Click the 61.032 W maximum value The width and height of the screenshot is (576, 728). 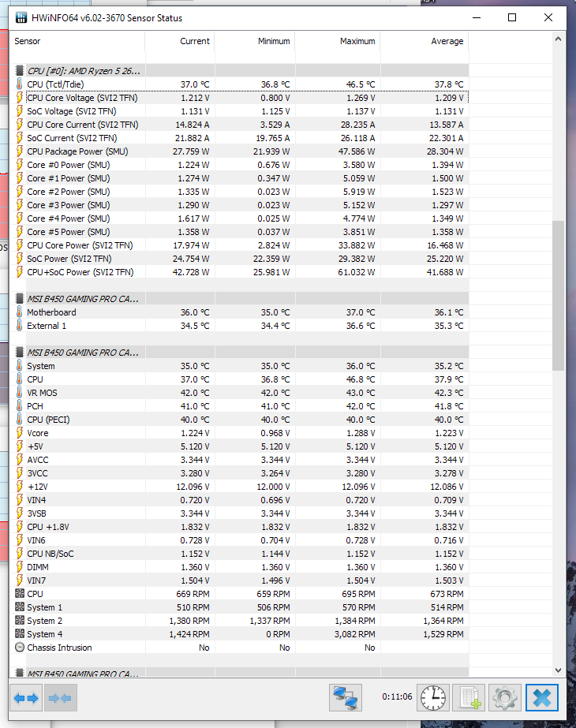pos(357,272)
